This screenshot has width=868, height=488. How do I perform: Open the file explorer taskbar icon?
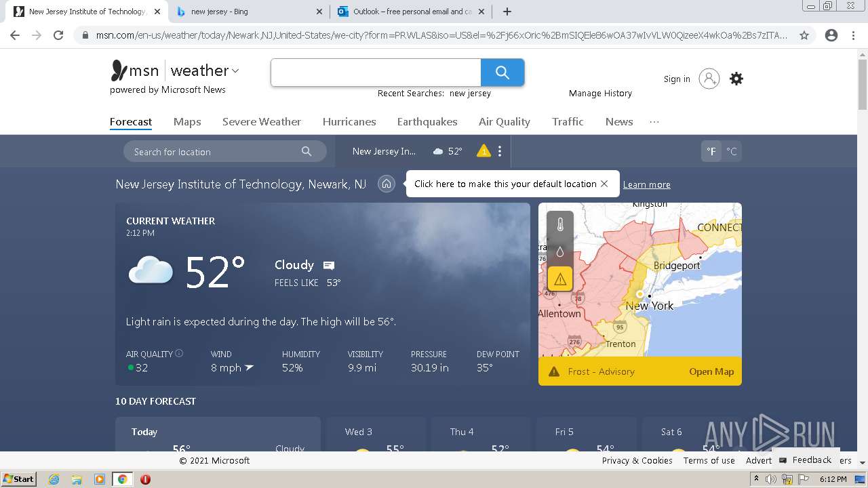click(77, 479)
